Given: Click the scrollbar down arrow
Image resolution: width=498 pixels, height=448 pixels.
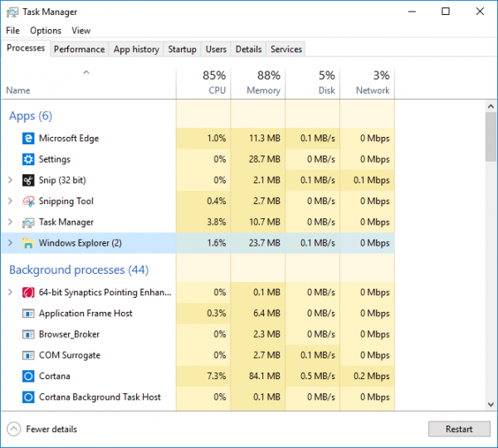Looking at the screenshot, I should click(491, 405).
